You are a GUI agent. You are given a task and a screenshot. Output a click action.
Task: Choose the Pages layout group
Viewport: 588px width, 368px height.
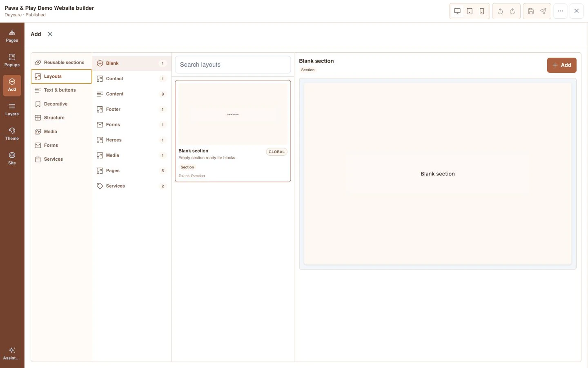pos(131,171)
